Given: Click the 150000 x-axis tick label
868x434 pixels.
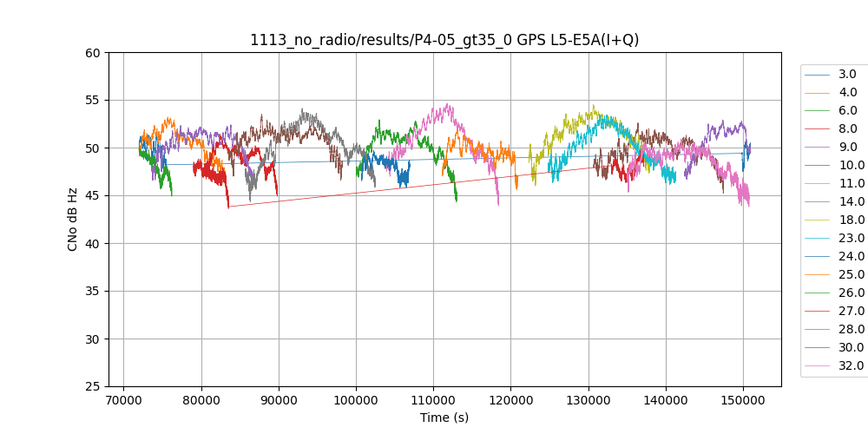Looking at the screenshot, I should (x=743, y=400).
